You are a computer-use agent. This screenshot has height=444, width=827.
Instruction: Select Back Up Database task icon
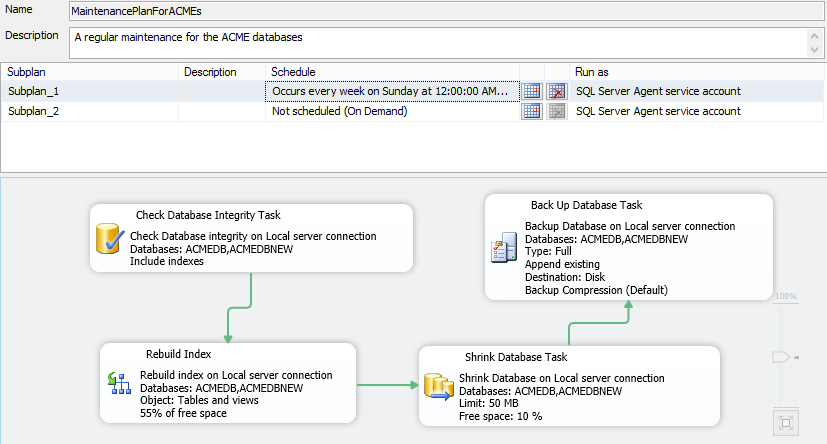pos(504,247)
